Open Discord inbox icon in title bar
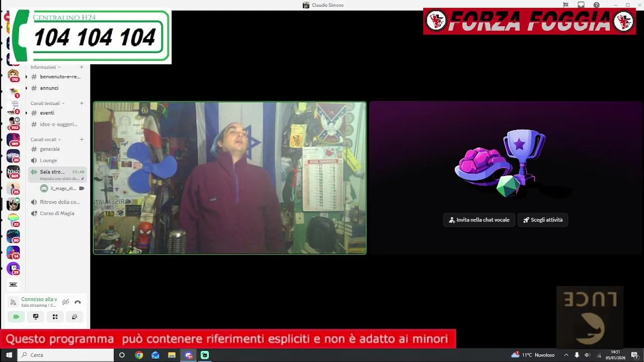Screen dimensions: 644x362 pyautogui.click(x=581, y=5)
